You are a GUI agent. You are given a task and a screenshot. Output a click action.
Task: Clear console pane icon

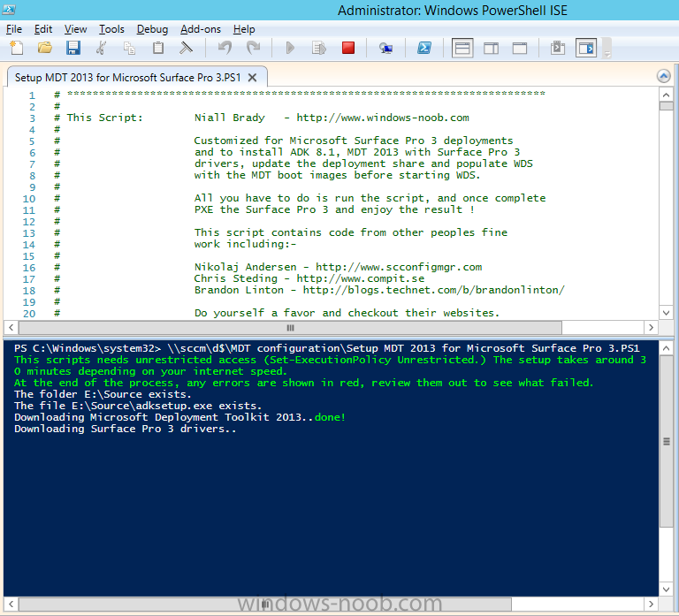pos(187,48)
